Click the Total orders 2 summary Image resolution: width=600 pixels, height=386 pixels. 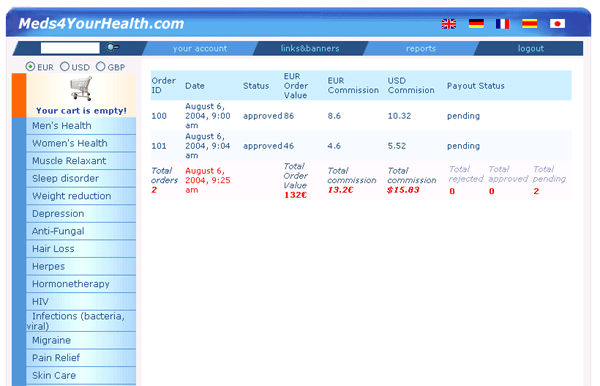pyautogui.click(x=165, y=180)
